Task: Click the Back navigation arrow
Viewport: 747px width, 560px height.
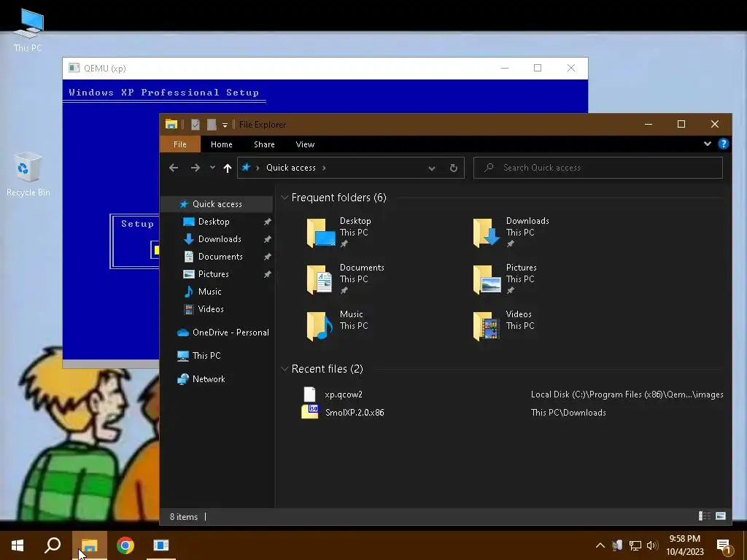Action: pyautogui.click(x=174, y=168)
